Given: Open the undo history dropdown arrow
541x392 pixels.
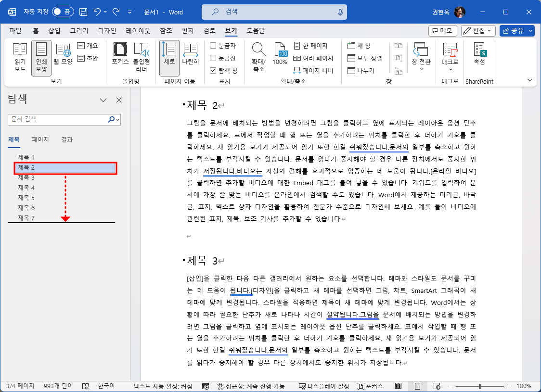Looking at the screenshot, I should 105,12.
